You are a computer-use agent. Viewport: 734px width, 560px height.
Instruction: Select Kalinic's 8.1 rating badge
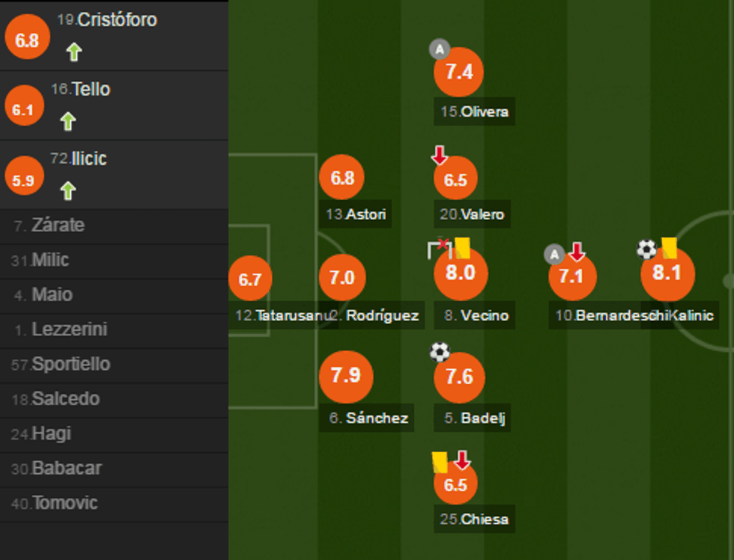click(x=667, y=274)
